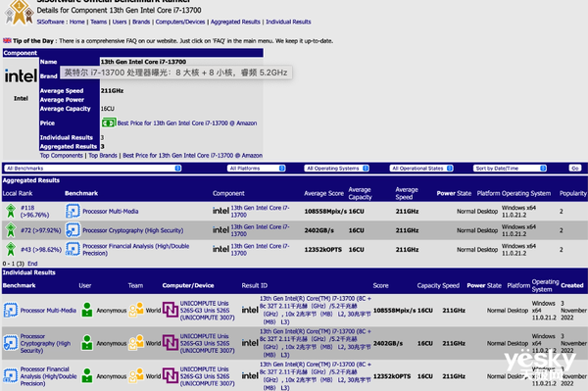This screenshot has width=588, height=391.
Task: Open the Teams navigation link
Action: (x=99, y=22)
